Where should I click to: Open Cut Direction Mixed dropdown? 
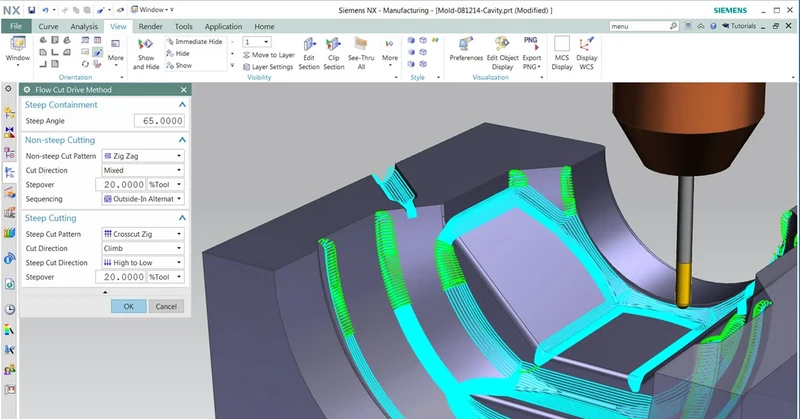[x=143, y=170]
